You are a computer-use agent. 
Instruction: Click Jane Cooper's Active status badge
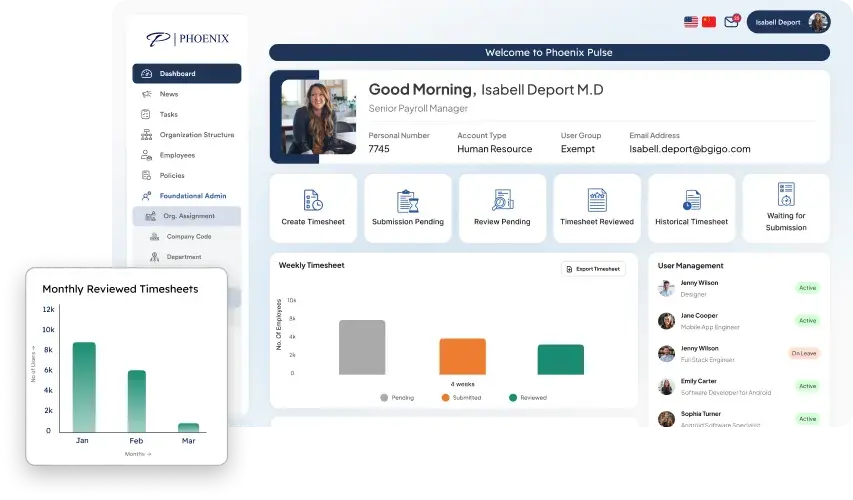[x=807, y=320]
